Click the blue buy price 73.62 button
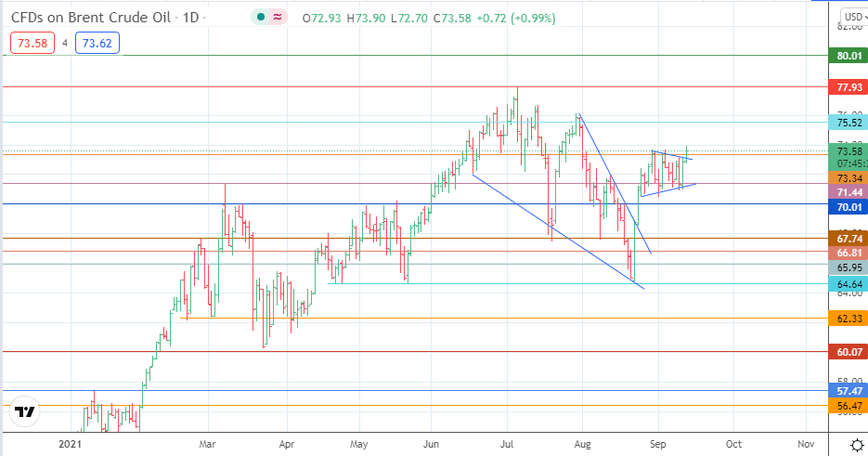Screen dimensions: 868x456 click(x=97, y=44)
